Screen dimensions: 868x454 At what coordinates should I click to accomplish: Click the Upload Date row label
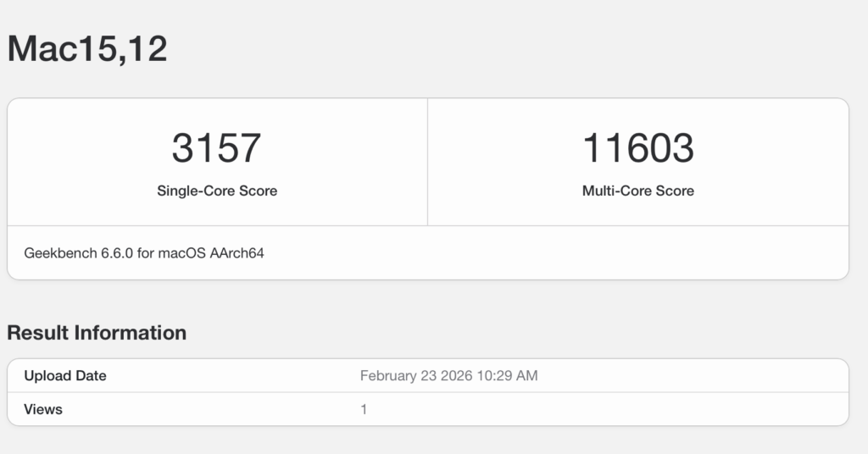65,375
